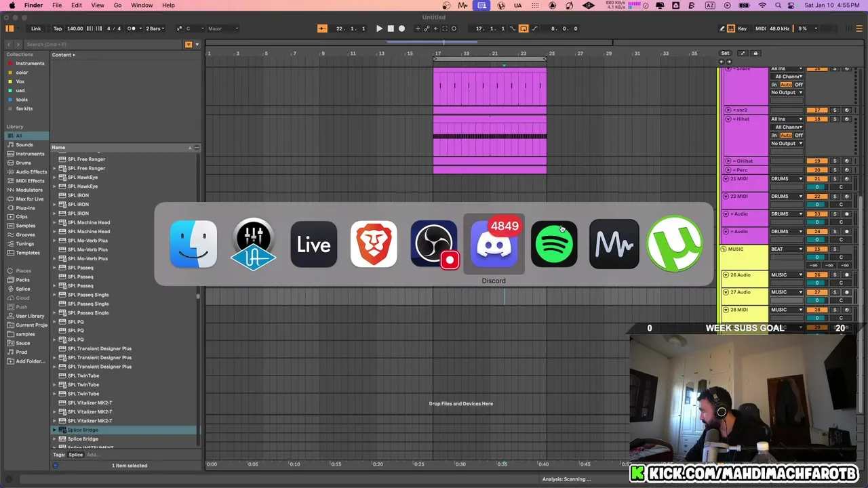Click the Link button
This screenshot has width=868, height=488.
tap(36, 28)
